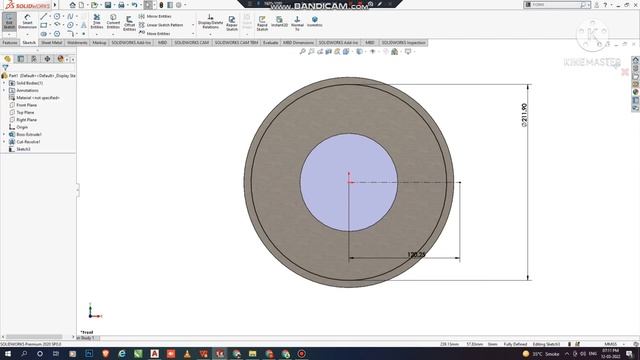The image size is (640, 360).
Task: Switch to the ConfigurationManager tab
Action: pyautogui.click(x=34, y=59)
